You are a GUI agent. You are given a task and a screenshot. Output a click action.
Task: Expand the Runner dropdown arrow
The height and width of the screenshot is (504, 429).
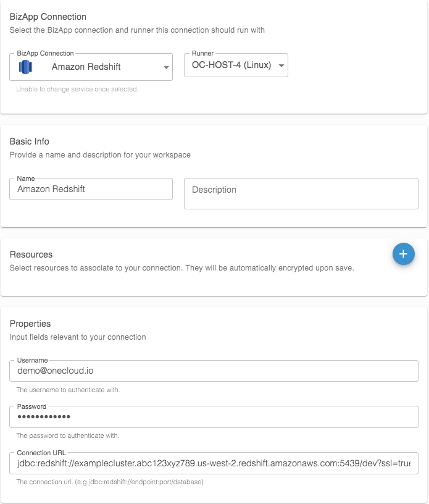(x=281, y=65)
